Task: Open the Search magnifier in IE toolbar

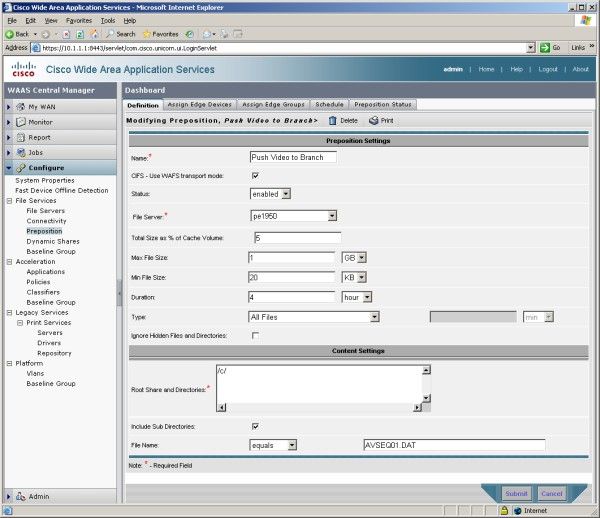Action: click(x=110, y=34)
